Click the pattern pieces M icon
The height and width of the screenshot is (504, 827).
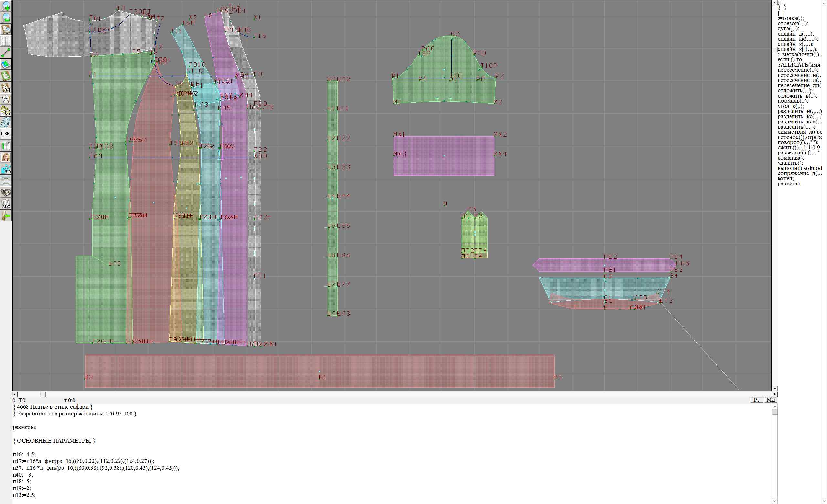click(x=6, y=88)
